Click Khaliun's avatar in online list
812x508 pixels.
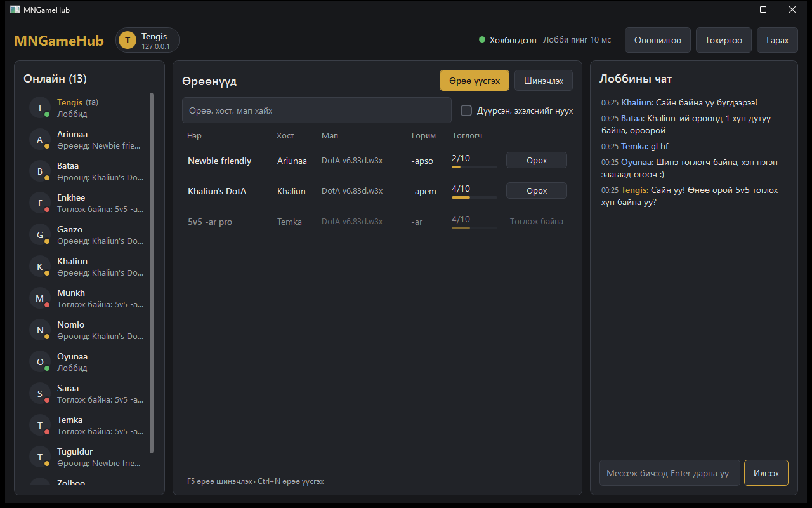(40, 267)
